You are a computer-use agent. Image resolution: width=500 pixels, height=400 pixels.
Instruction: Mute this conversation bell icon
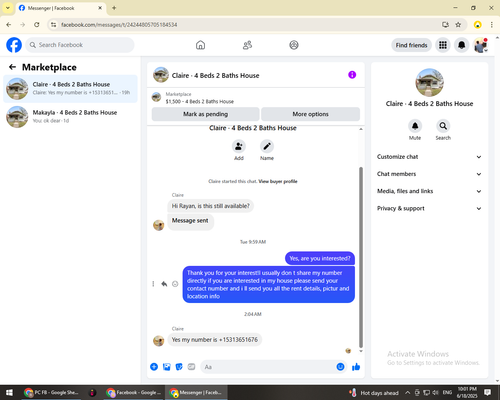pyautogui.click(x=415, y=126)
